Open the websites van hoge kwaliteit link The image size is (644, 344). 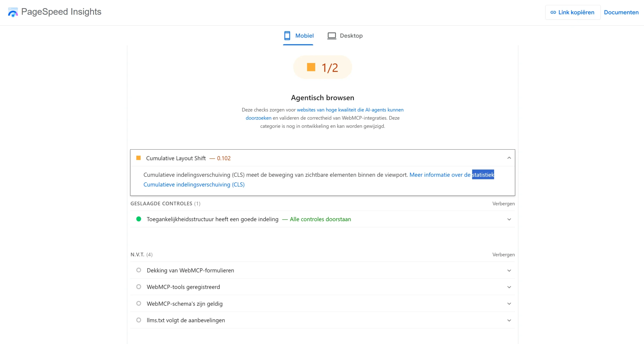tap(350, 110)
